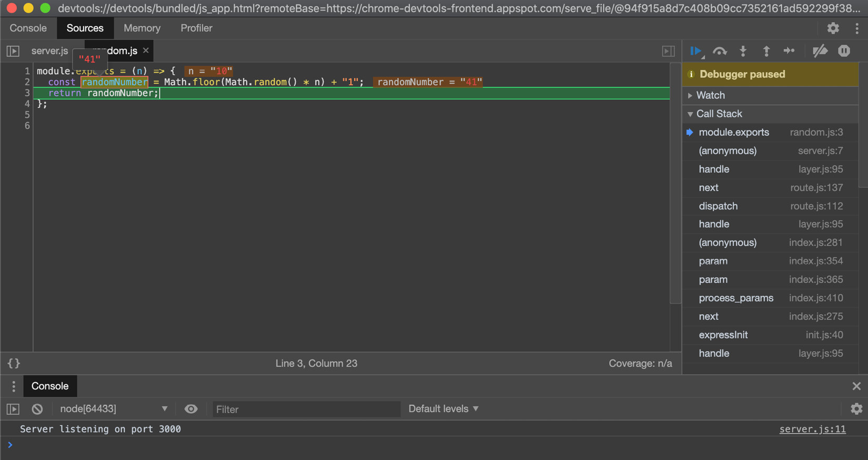Click the Step arrow icon

click(789, 51)
